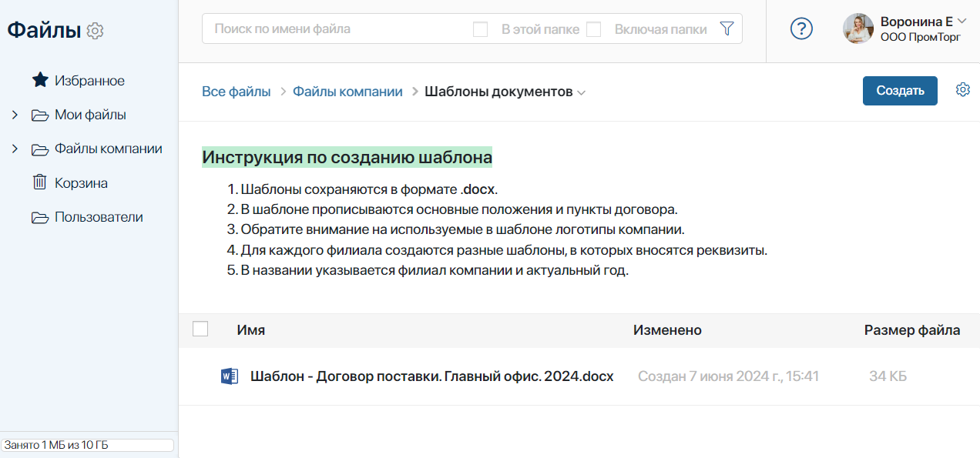Click the user avatar photo
Viewport: 980px width, 458px height.
(x=858, y=28)
